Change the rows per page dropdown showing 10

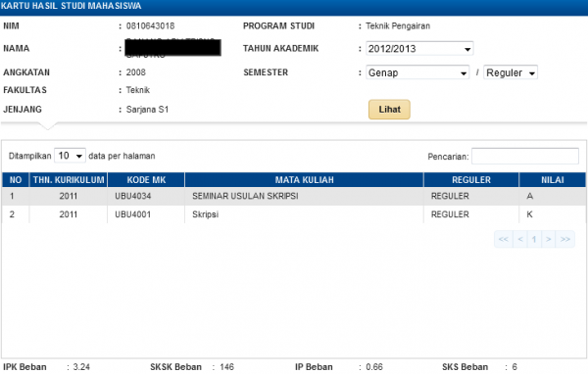pos(71,156)
